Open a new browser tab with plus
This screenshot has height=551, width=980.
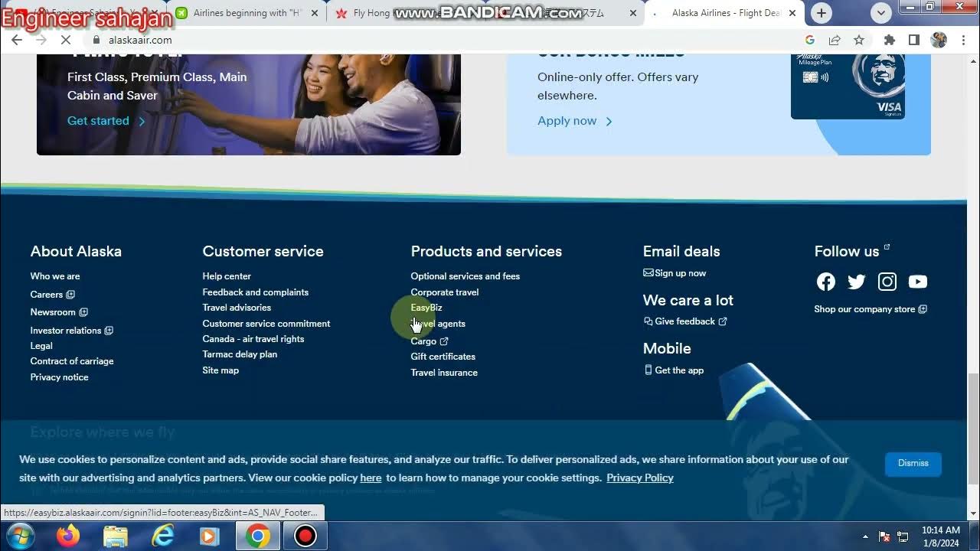[x=822, y=13]
